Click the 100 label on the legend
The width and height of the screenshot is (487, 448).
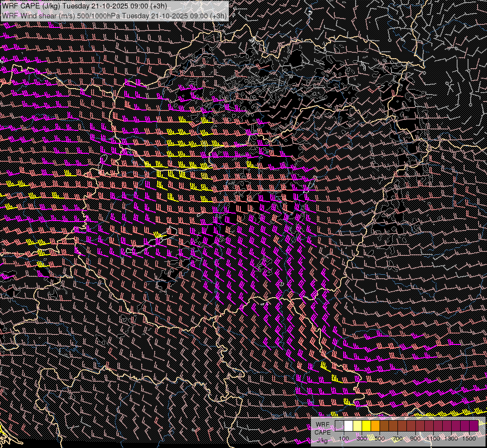[x=344, y=439]
